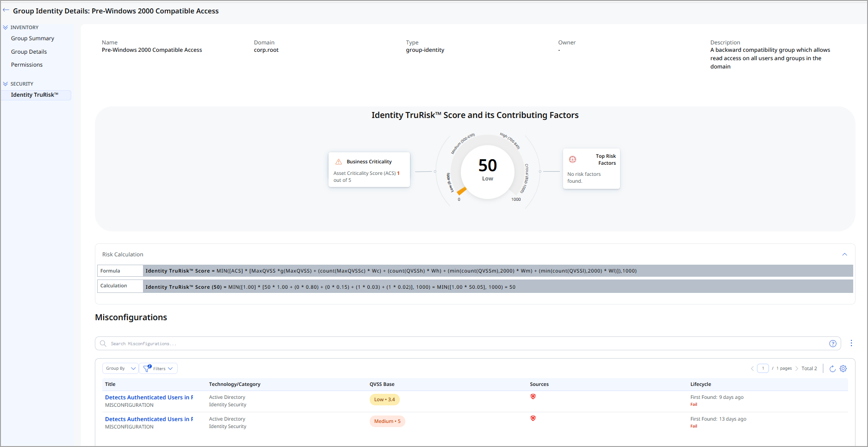Open Group Summary in sidebar
The height and width of the screenshot is (447, 868).
(32, 38)
